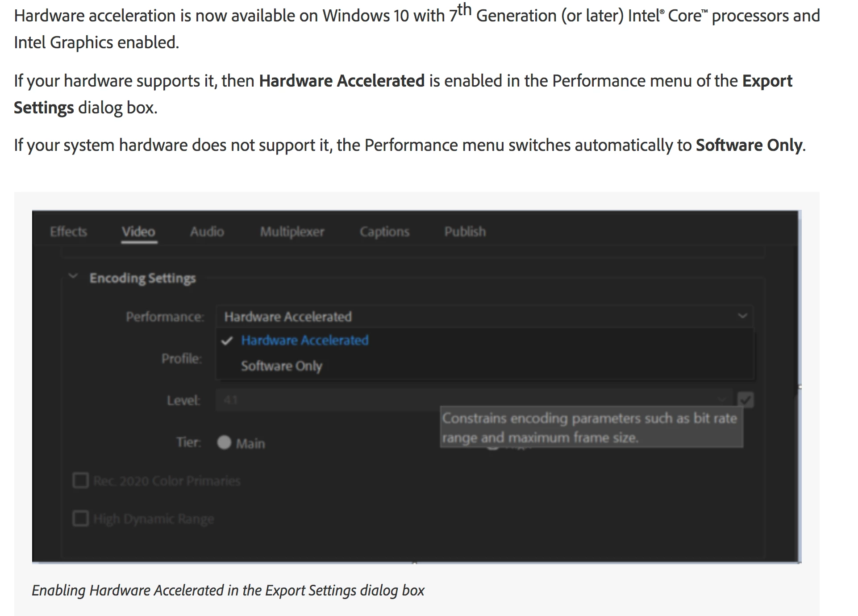Collapse the Encoding Settings section chevron

pyautogui.click(x=73, y=276)
